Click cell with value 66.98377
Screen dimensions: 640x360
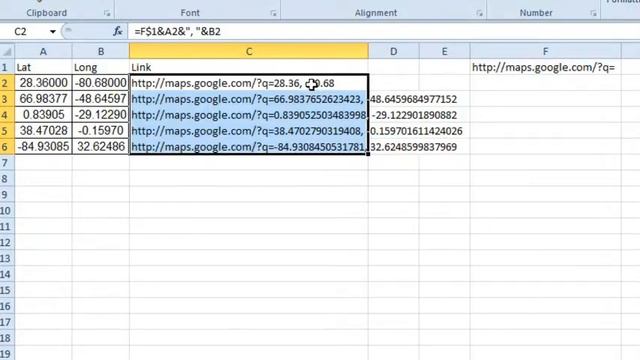tap(43, 99)
